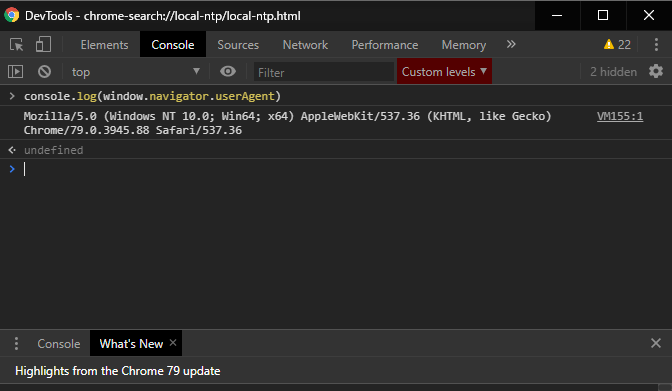Click the 2 hidden messages label
The image size is (672, 391).
pos(613,72)
